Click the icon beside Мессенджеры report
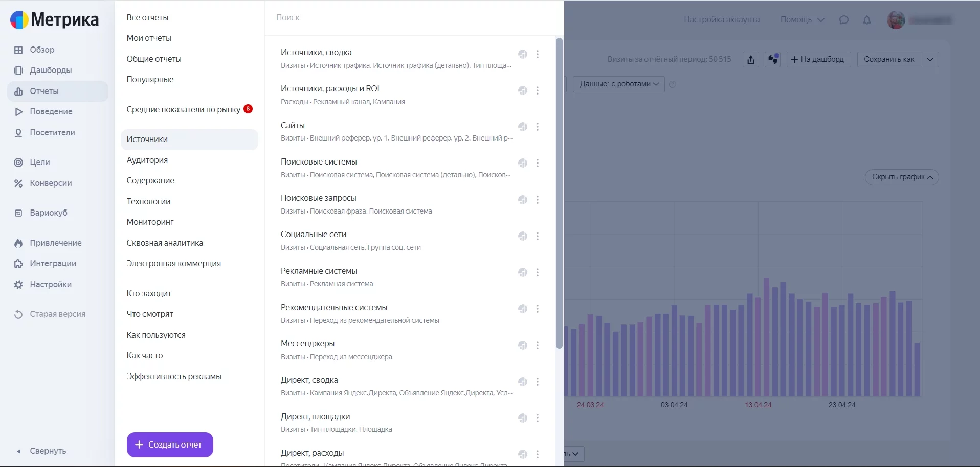 522,345
